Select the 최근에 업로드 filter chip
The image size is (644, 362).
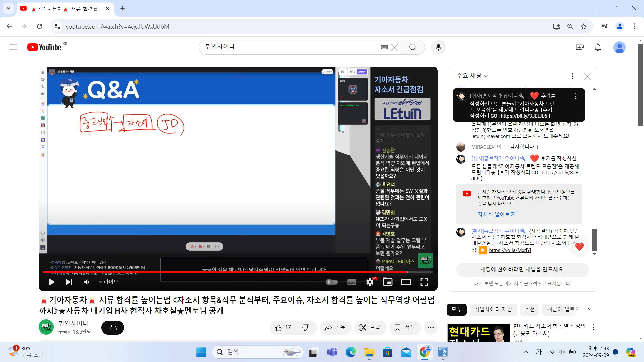tap(562, 309)
